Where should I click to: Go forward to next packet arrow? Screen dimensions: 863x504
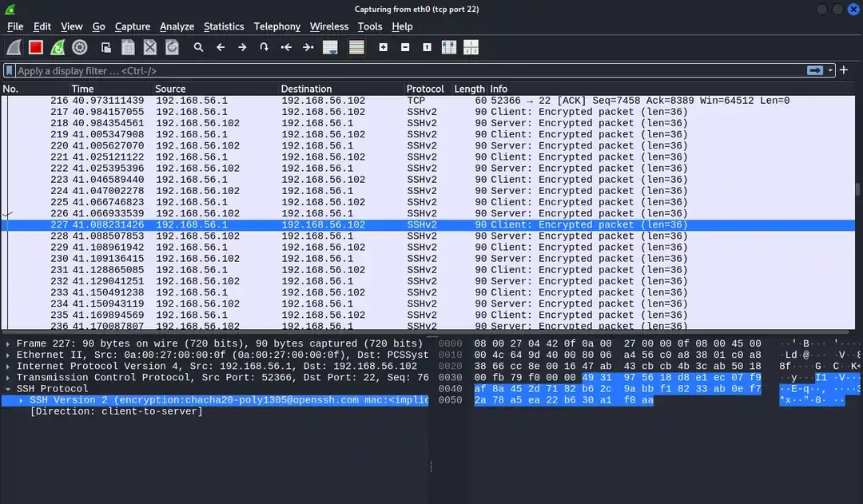tap(242, 47)
